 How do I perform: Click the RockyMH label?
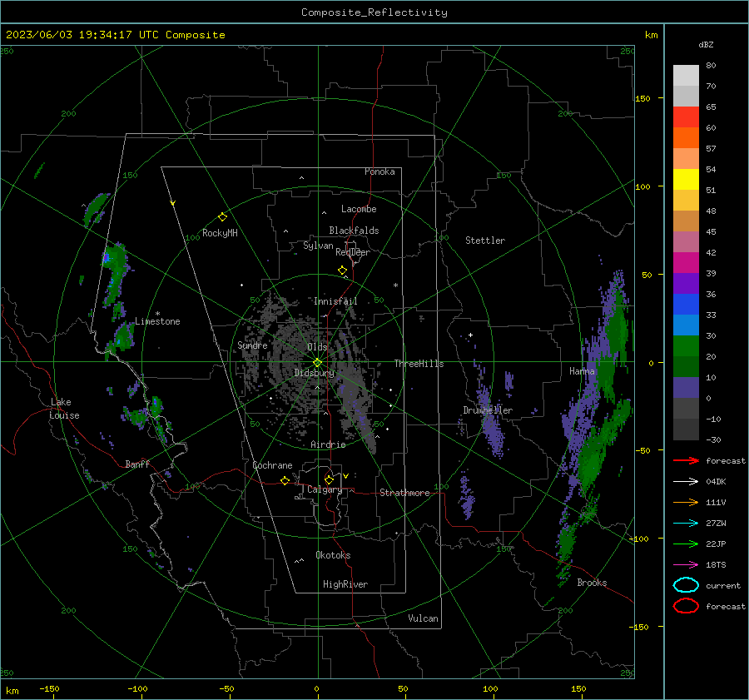(220, 233)
